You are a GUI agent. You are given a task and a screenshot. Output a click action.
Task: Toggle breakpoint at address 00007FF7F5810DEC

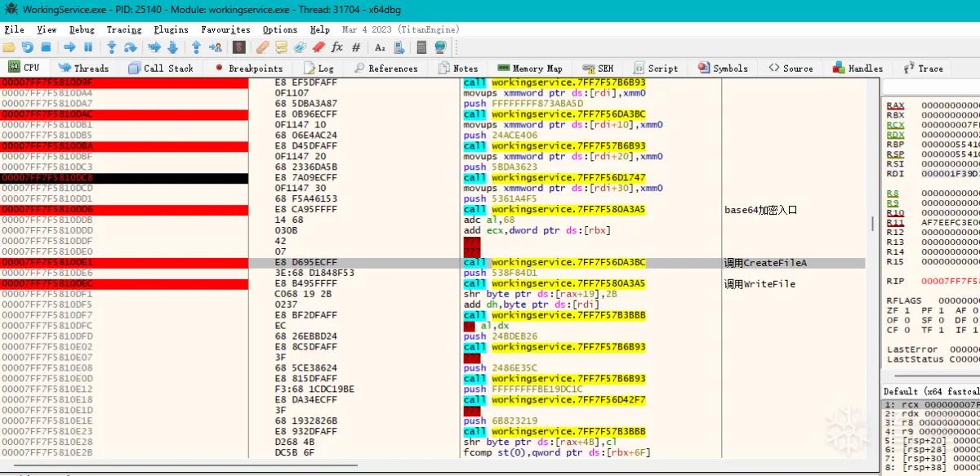(124, 283)
